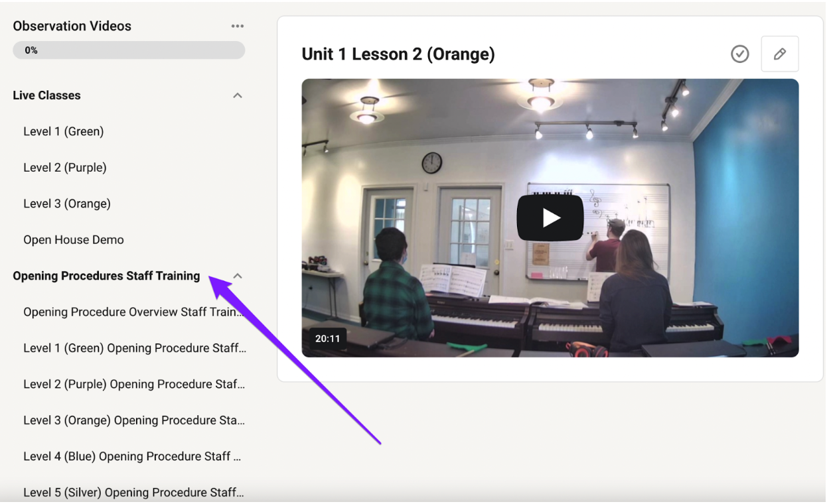The height and width of the screenshot is (504, 827).
Task: Mark lesson complete with checkmark circle
Action: pos(739,54)
